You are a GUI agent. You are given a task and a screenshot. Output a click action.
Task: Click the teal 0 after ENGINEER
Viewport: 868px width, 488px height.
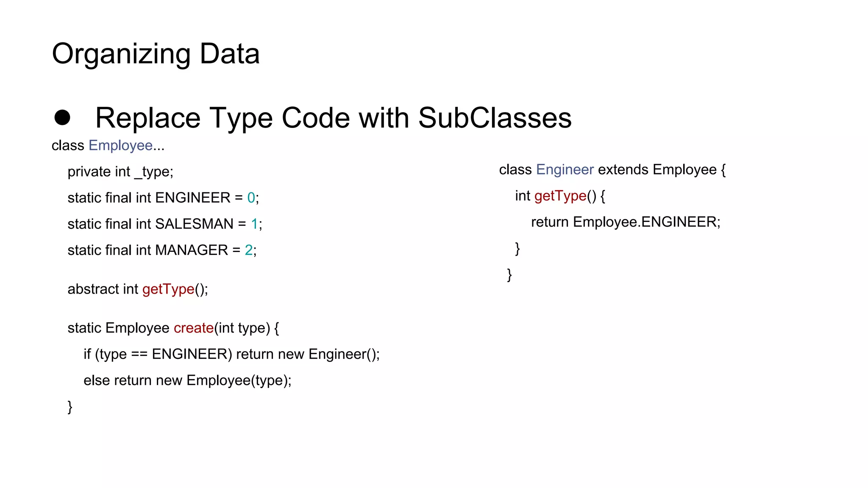point(251,198)
